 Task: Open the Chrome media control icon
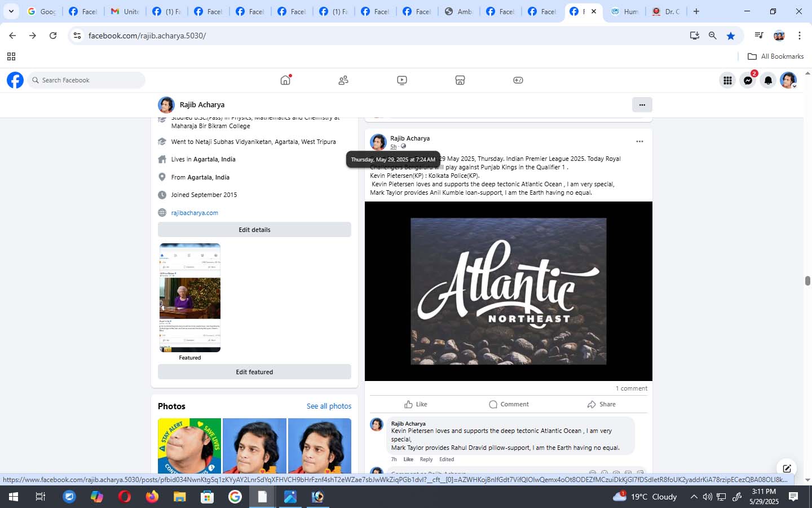[759, 36]
